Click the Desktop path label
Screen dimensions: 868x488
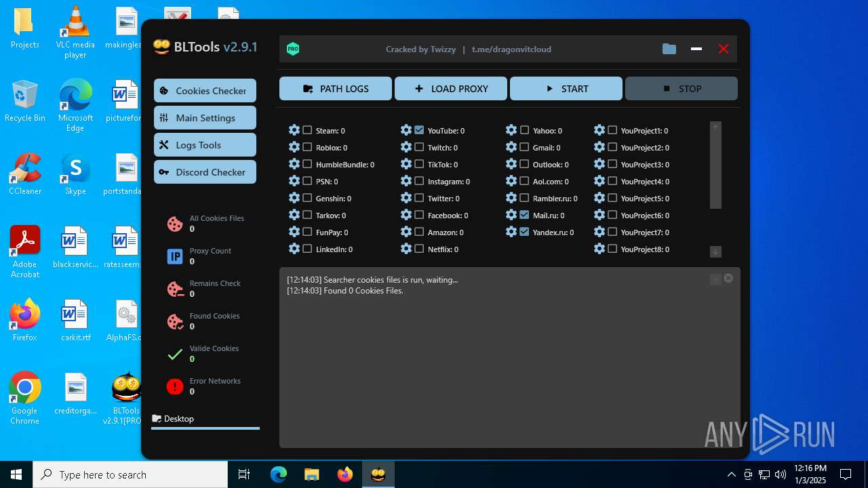179,418
